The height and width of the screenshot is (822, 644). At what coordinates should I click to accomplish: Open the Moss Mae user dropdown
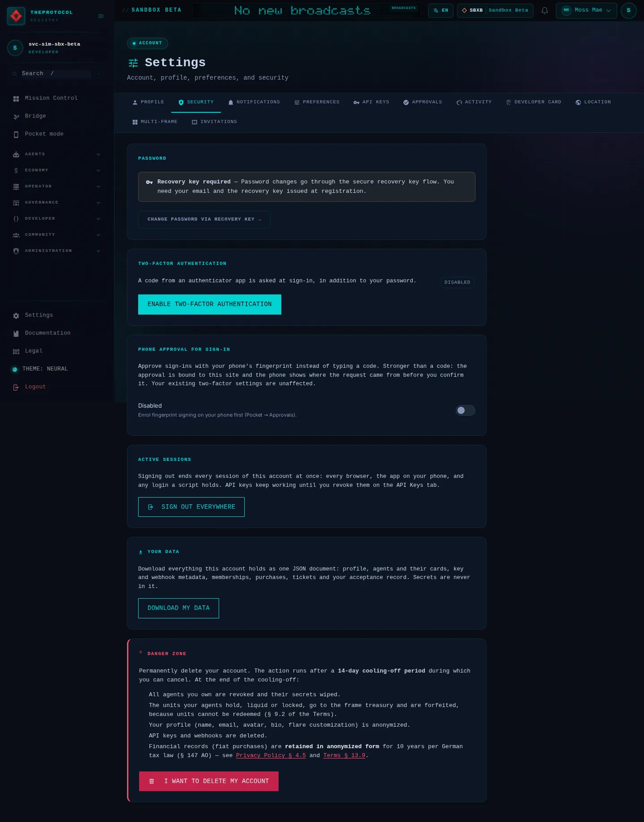coord(586,10)
